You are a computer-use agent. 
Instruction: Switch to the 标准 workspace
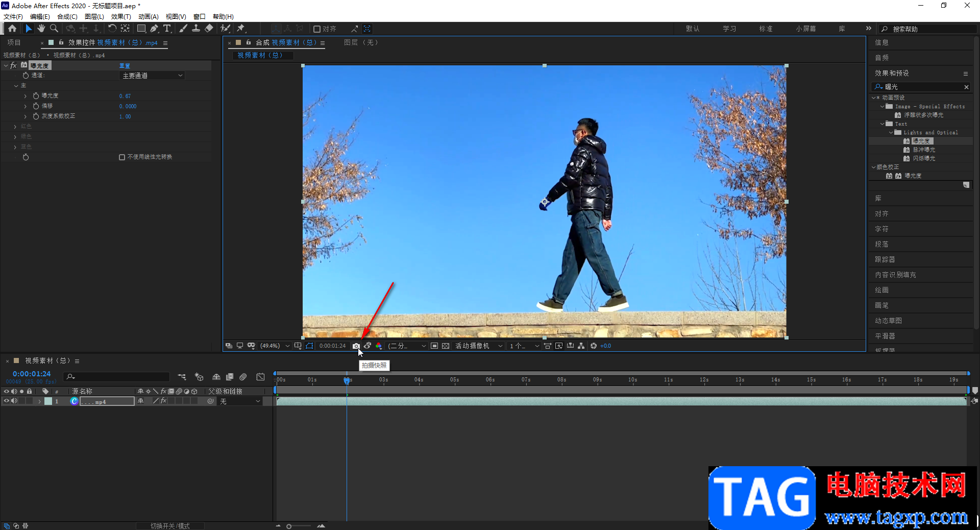pyautogui.click(x=766, y=29)
